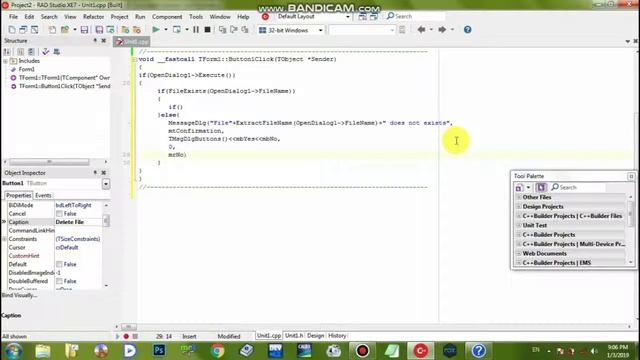Open the Component menu
640x360 pixels.
click(x=167, y=17)
